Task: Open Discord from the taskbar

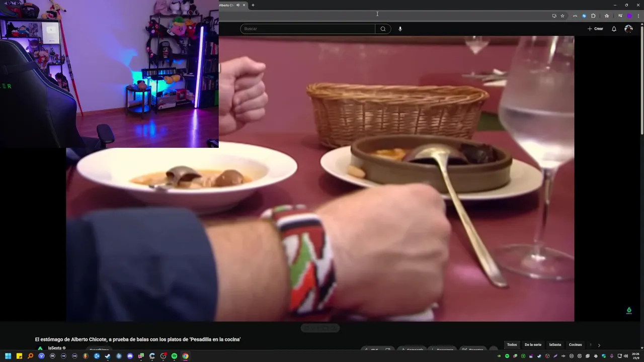Action: coord(130,356)
